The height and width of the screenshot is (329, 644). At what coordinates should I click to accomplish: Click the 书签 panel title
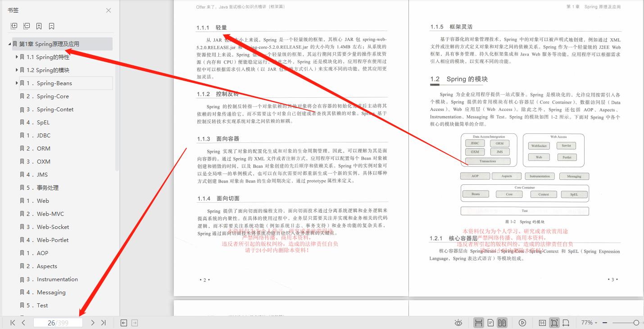[x=14, y=10]
